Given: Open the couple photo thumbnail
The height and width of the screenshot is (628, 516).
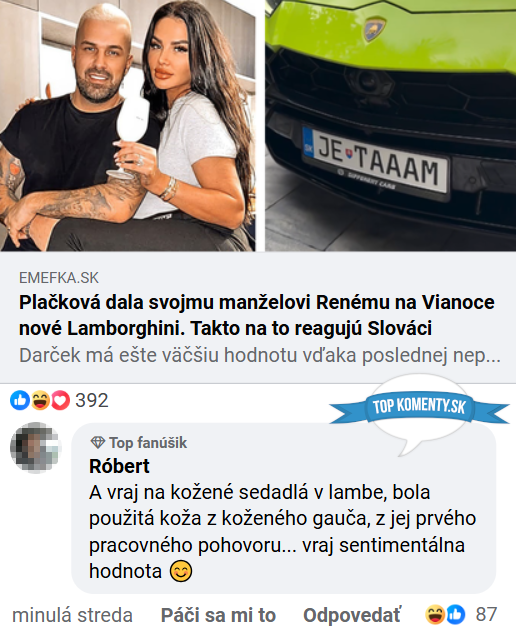Looking at the screenshot, I should click(x=128, y=125).
